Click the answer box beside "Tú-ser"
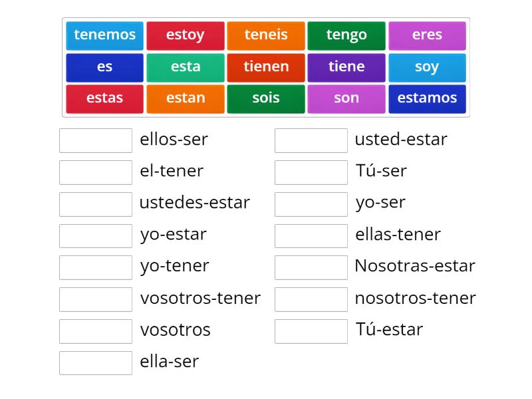Viewport: 532px width, 399px height. [311, 172]
